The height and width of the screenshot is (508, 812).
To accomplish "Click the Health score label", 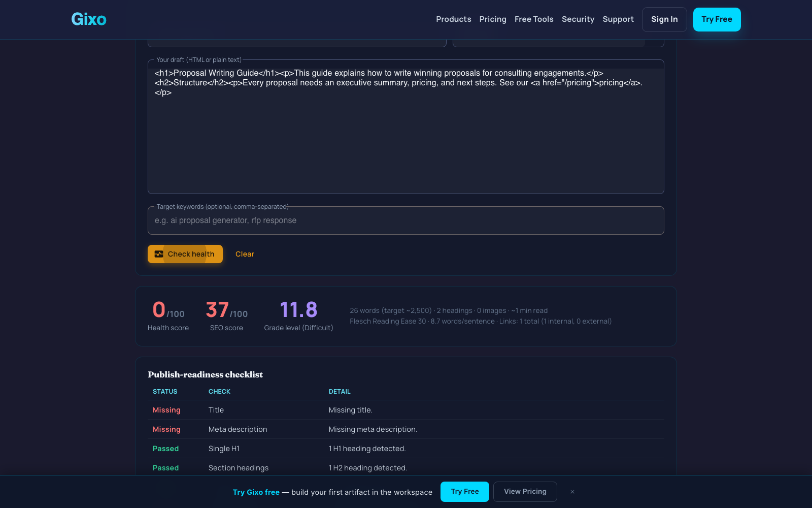I will [168, 328].
